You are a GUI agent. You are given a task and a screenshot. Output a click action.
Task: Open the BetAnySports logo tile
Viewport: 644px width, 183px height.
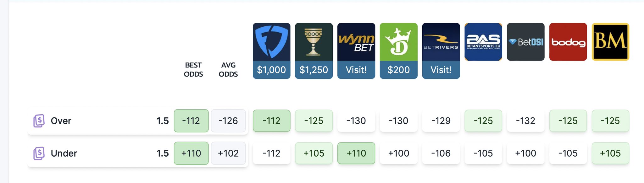coord(483,42)
